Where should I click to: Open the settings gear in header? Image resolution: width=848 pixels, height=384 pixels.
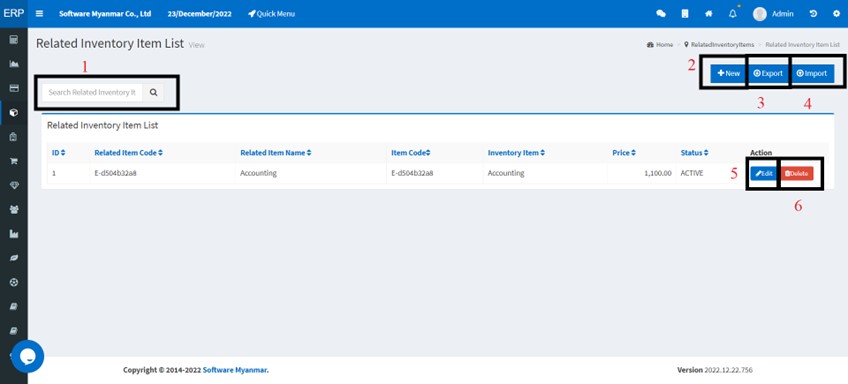pyautogui.click(x=837, y=14)
